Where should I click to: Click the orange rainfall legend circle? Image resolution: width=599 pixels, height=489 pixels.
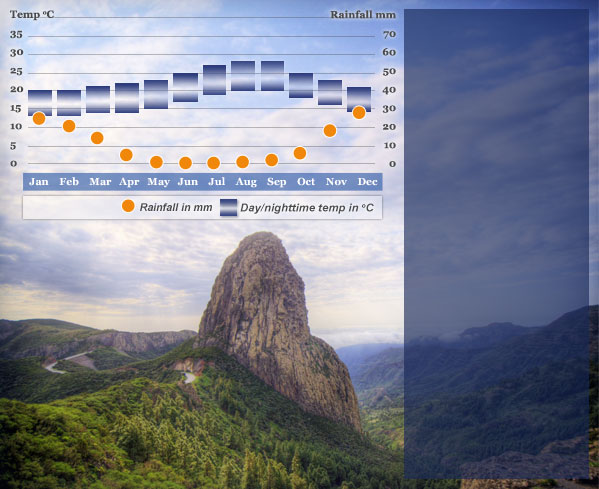(128, 206)
